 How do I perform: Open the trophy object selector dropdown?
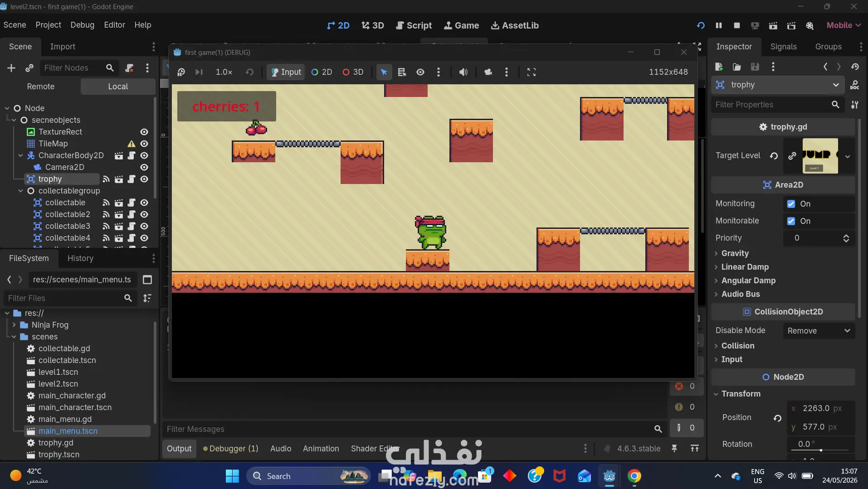click(777, 85)
